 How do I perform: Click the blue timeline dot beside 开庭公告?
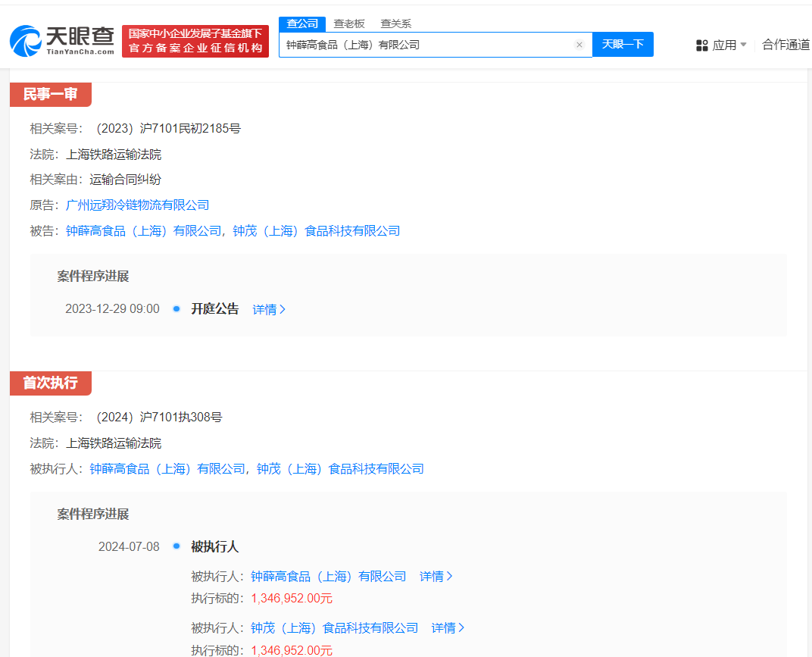click(x=176, y=309)
